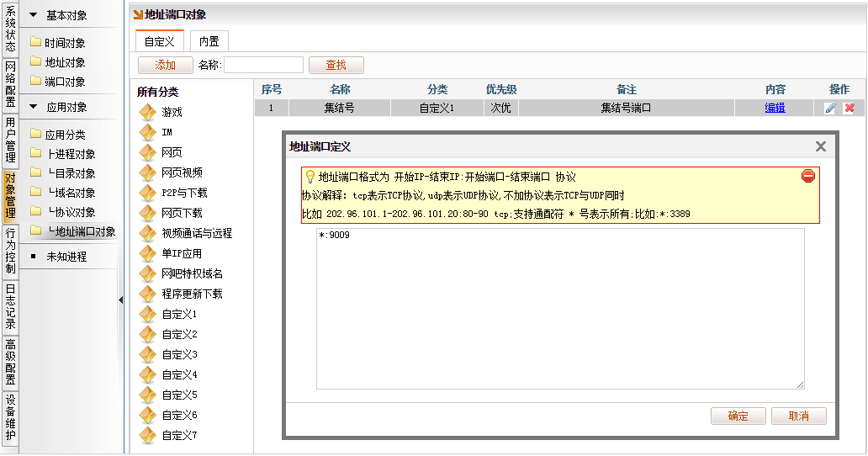Switch to the 自定义 tab
This screenshot has height=456, width=868.
[x=160, y=41]
